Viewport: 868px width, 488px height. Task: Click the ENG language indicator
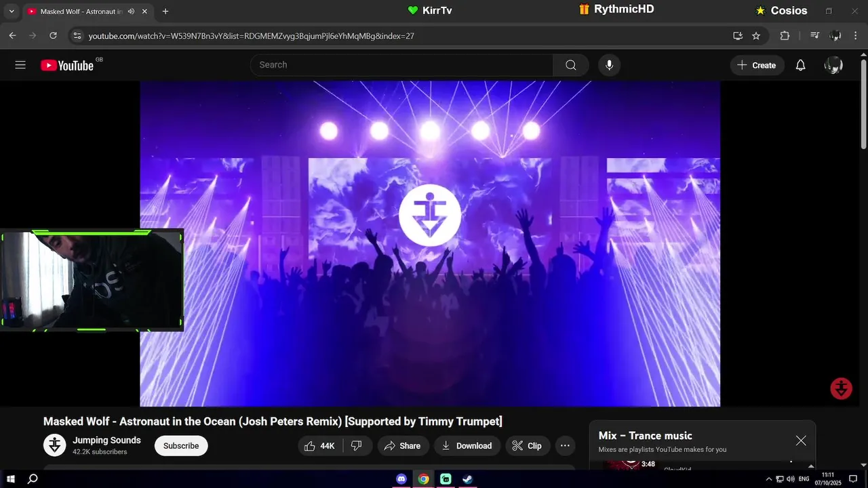804,479
